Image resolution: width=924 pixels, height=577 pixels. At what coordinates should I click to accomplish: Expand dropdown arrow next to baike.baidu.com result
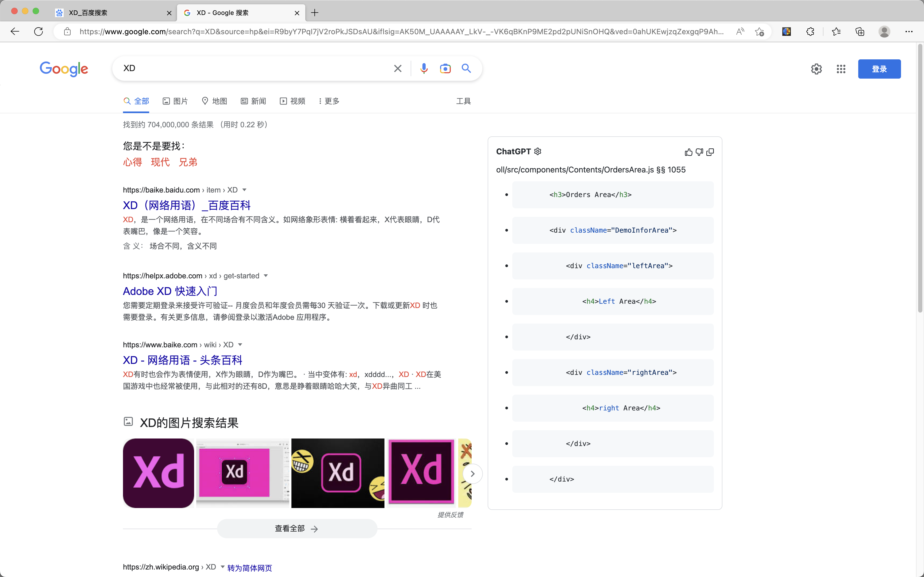coord(245,190)
